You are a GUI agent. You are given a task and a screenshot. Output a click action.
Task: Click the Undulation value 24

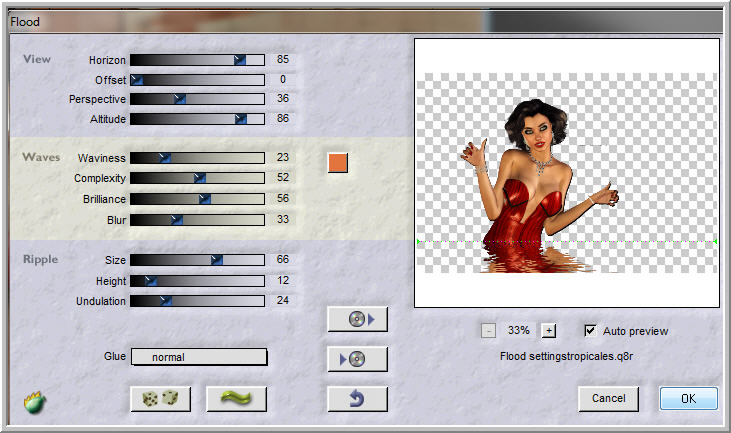(283, 301)
